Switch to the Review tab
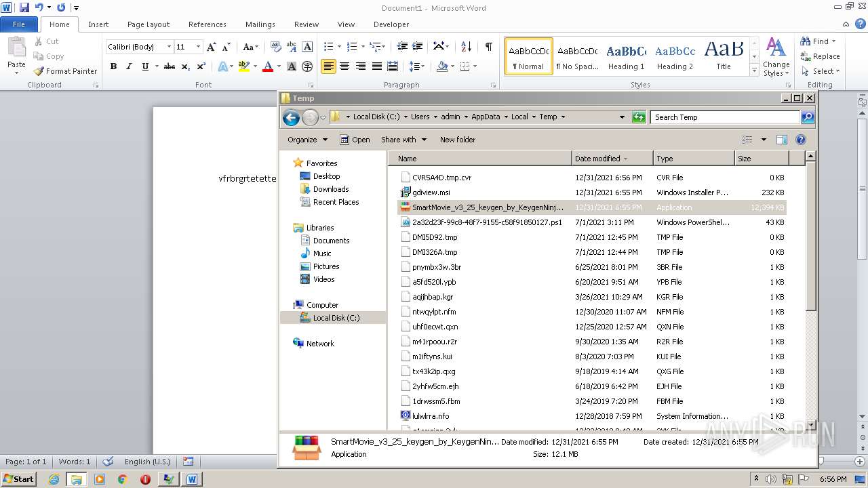This screenshot has width=868, height=488. pos(307,24)
